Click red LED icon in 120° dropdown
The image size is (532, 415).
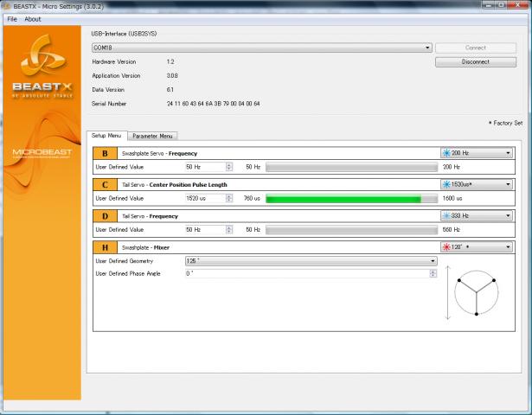446,246
